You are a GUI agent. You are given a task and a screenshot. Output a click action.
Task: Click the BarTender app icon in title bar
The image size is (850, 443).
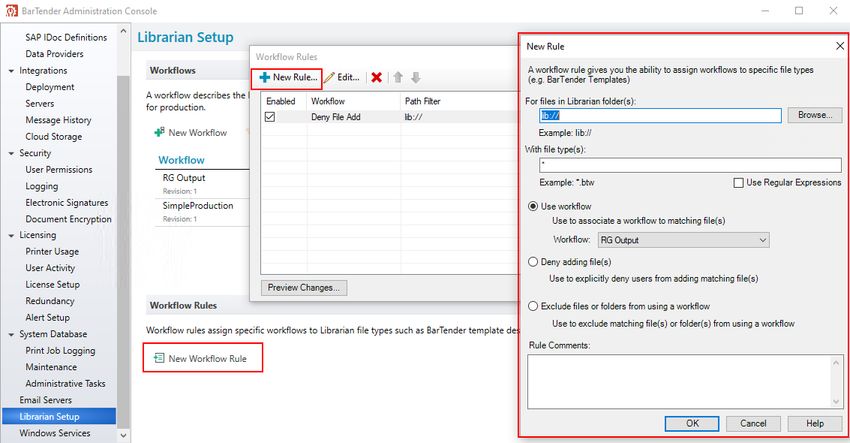coord(11,11)
